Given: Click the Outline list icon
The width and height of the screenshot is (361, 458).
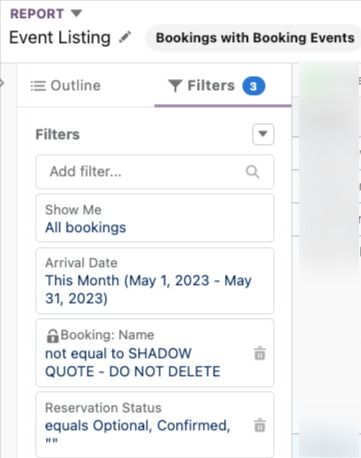Looking at the screenshot, I should (38, 86).
